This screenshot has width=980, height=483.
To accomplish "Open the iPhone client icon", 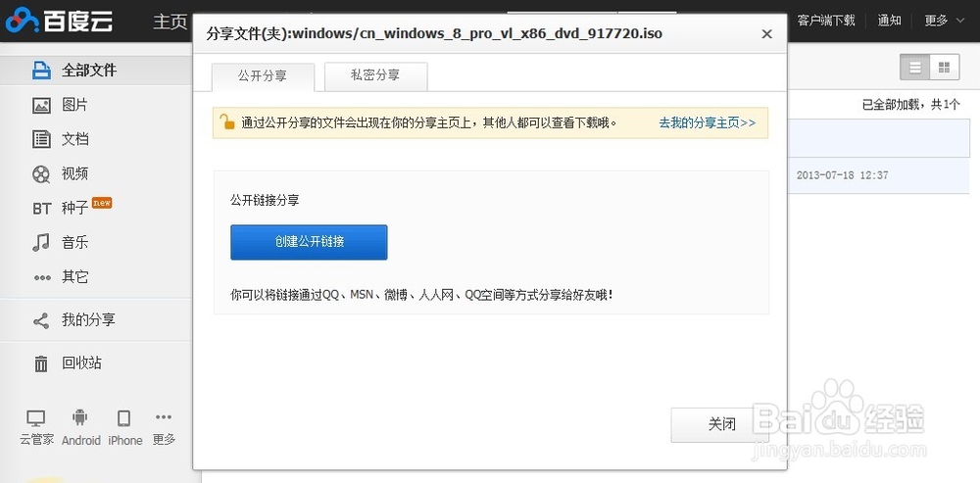I will (124, 418).
